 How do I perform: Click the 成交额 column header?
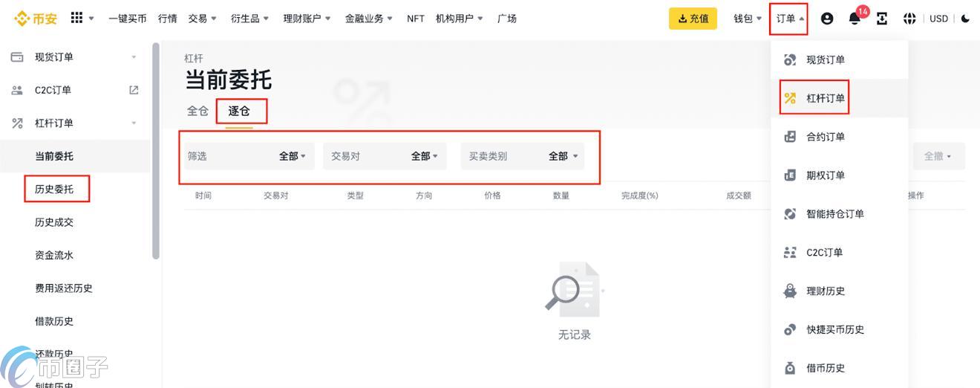point(739,195)
